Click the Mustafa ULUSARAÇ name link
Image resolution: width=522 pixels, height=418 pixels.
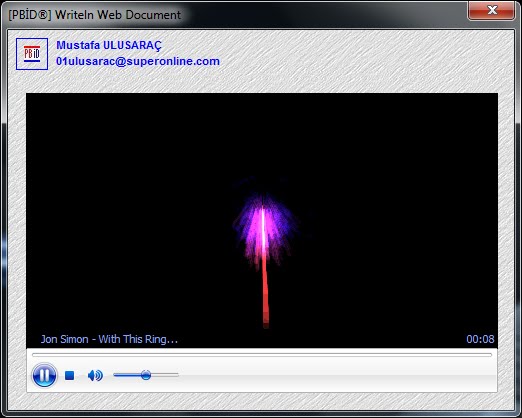pyautogui.click(x=109, y=45)
